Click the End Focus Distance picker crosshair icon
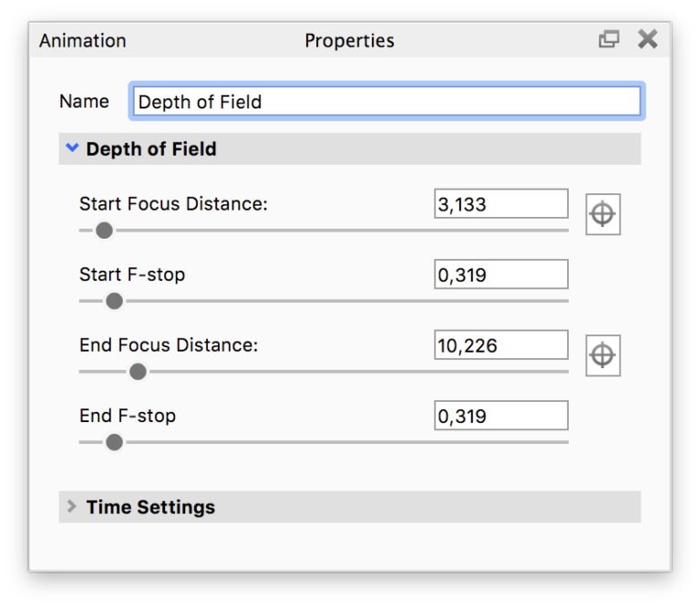700x607 pixels. tap(602, 355)
